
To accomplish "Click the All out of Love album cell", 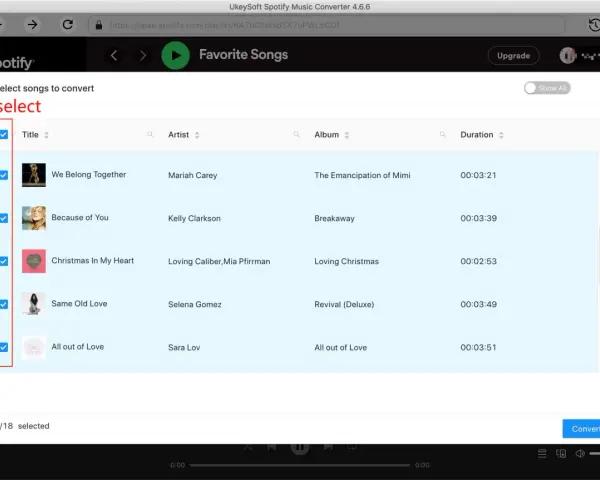I will pyautogui.click(x=341, y=348).
